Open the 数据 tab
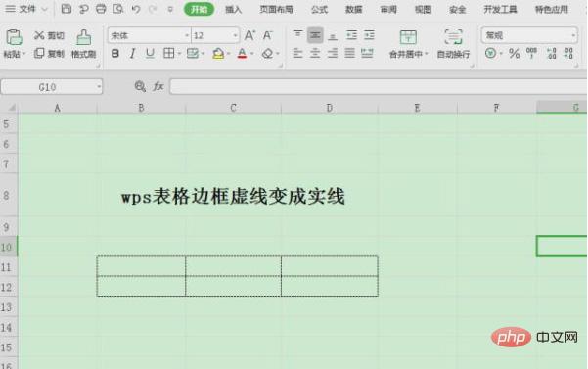Screen dimensions: 588x369 (353, 10)
